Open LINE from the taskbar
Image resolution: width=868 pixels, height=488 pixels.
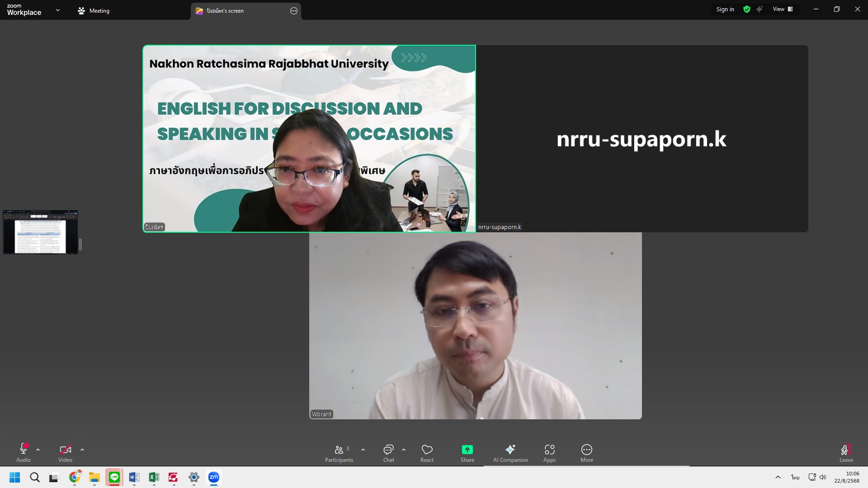114,477
